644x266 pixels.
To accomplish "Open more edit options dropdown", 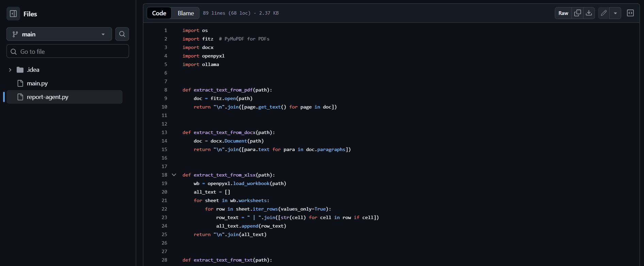I will click(x=615, y=13).
